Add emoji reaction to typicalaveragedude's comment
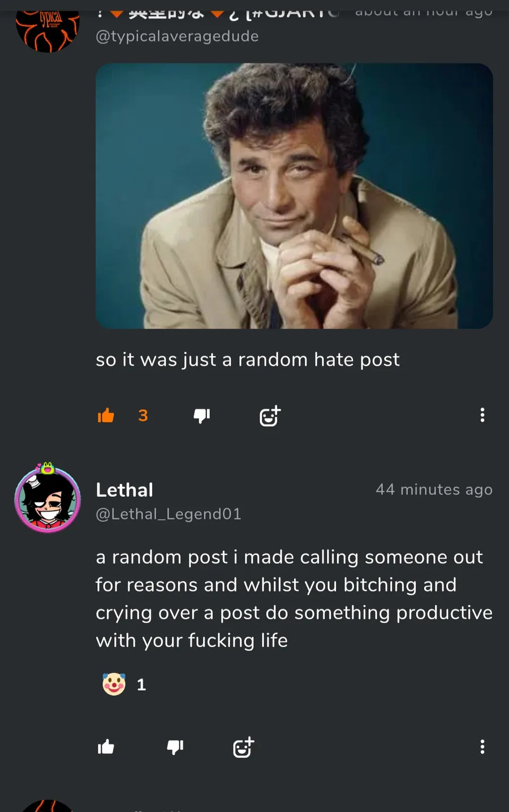 tap(270, 416)
